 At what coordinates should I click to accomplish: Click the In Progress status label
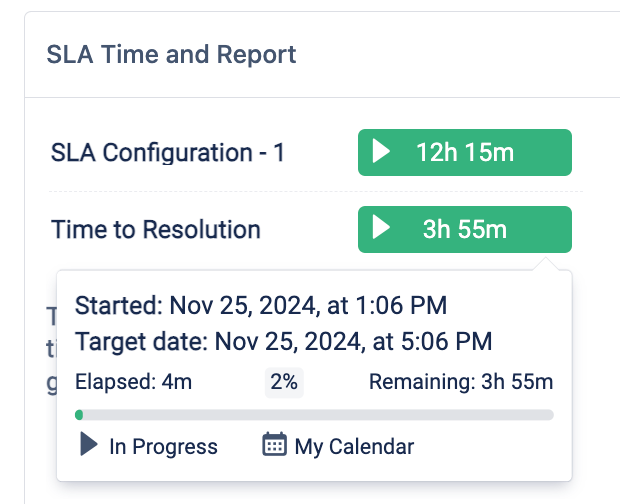163,446
